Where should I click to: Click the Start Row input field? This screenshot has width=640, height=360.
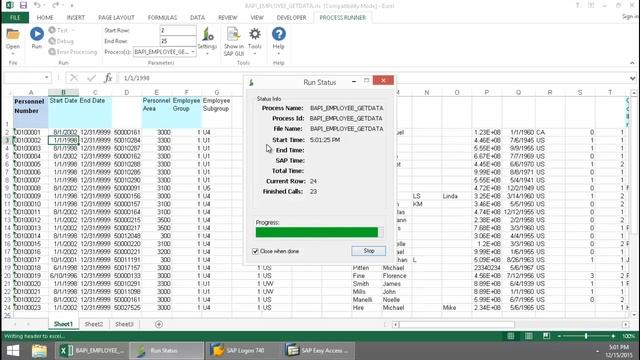point(178,31)
